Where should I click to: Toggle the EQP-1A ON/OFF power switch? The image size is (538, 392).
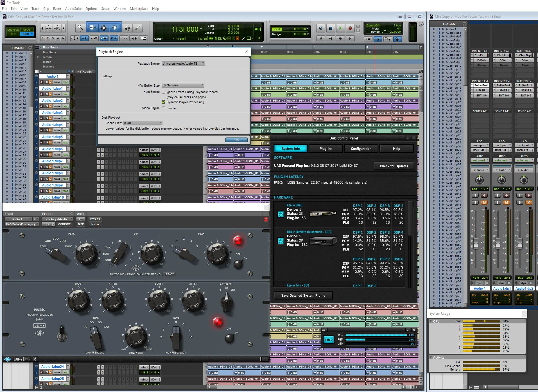pos(230,338)
